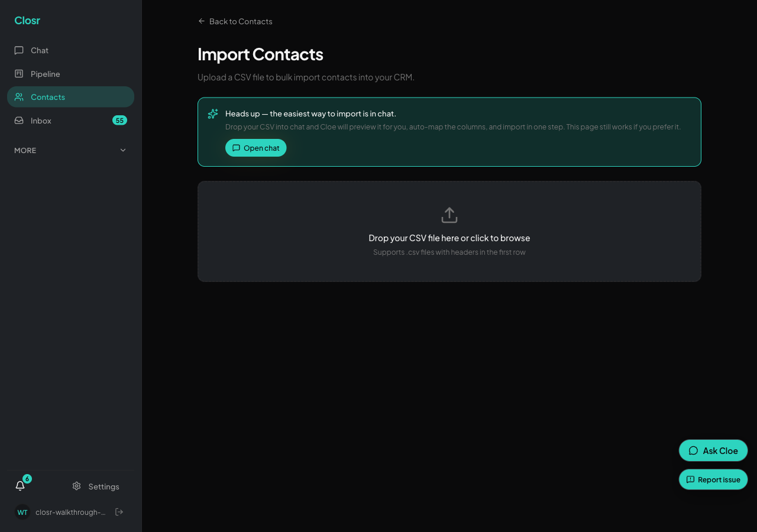This screenshot has width=757, height=532.
Task: Click the Report issue button
Action: tap(713, 479)
